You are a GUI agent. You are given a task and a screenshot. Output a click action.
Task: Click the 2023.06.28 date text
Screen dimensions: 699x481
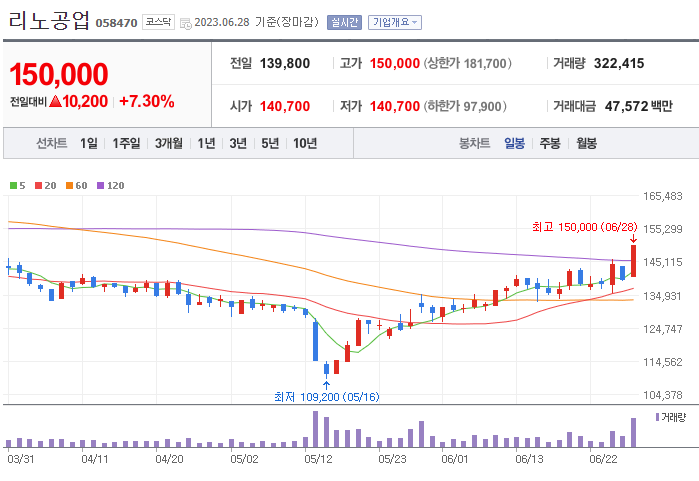click(222, 22)
